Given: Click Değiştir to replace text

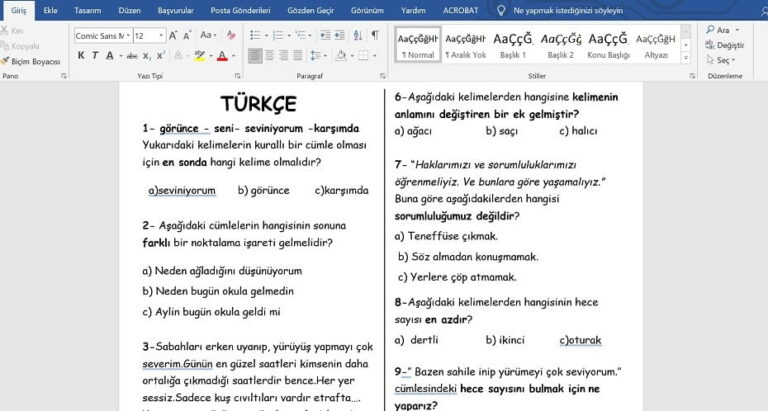Looking at the screenshot, I should tap(724, 45).
